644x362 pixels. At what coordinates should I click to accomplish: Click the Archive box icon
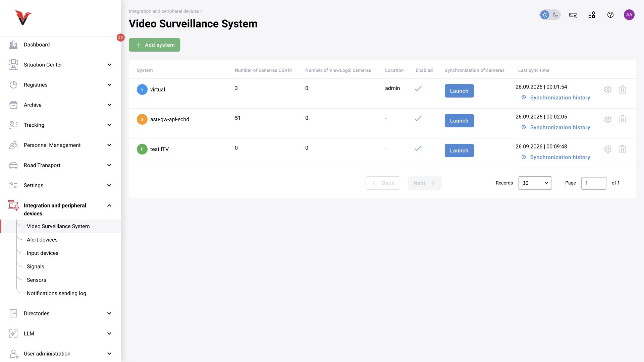click(13, 105)
